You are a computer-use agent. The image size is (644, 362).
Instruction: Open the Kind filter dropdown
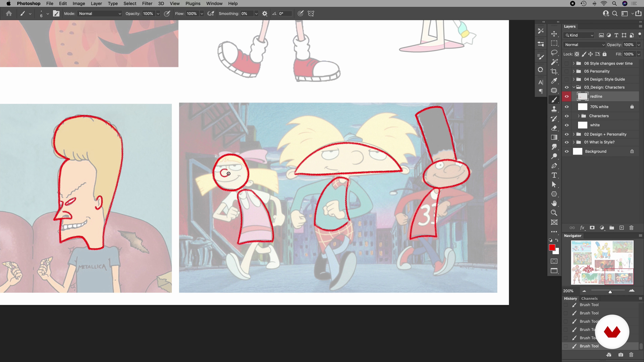pos(579,35)
